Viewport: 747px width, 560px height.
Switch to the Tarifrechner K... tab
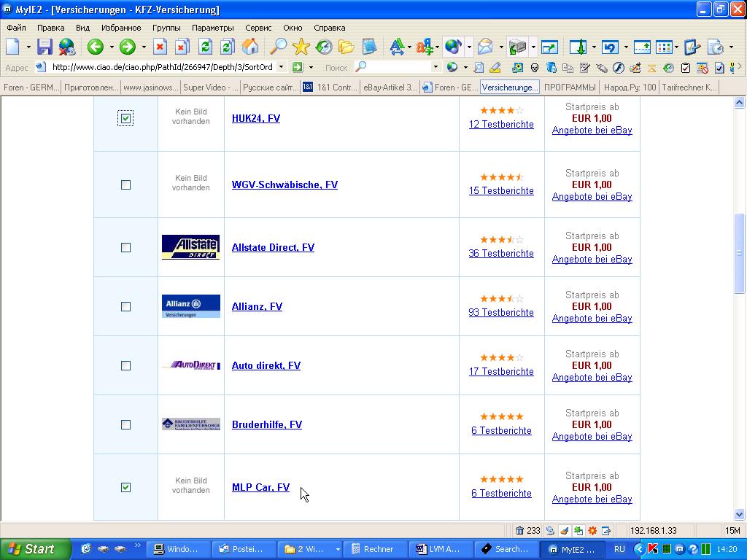(x=689, y=87)
